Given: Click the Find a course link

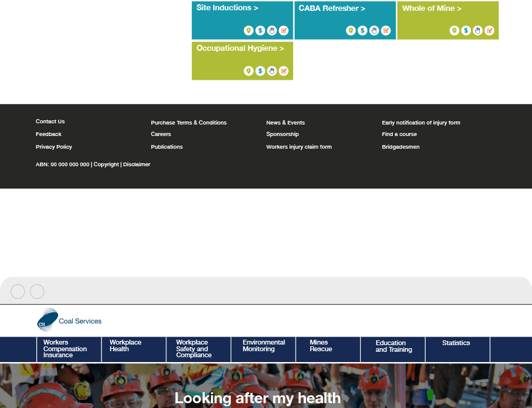Looking at the screenshot, I should (400, 134).
